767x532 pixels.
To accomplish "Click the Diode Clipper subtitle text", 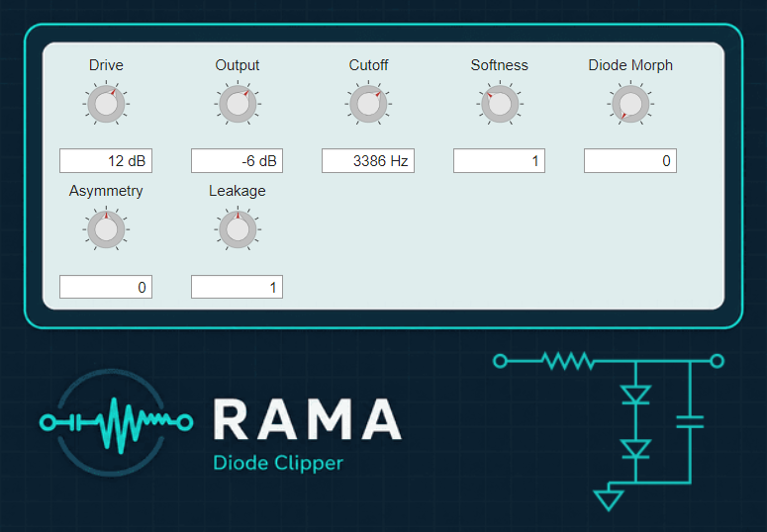I will point(278,463).
